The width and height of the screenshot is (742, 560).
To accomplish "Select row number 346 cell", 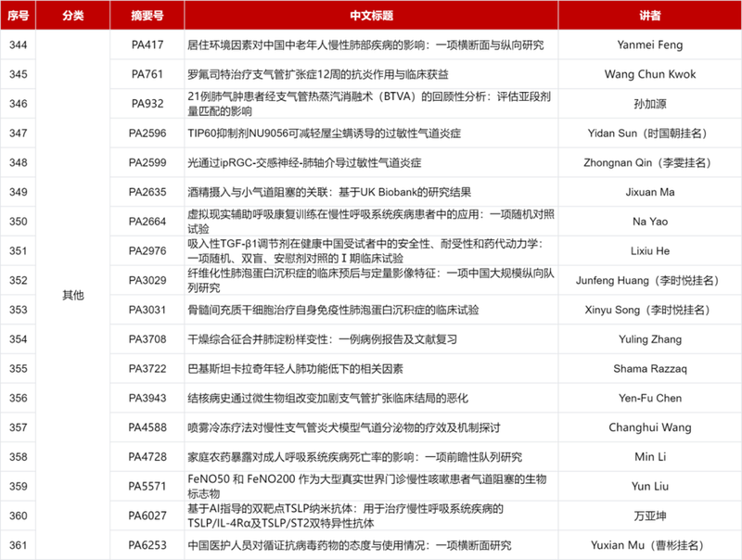I will pyautogui.click(x=19, y=104).
